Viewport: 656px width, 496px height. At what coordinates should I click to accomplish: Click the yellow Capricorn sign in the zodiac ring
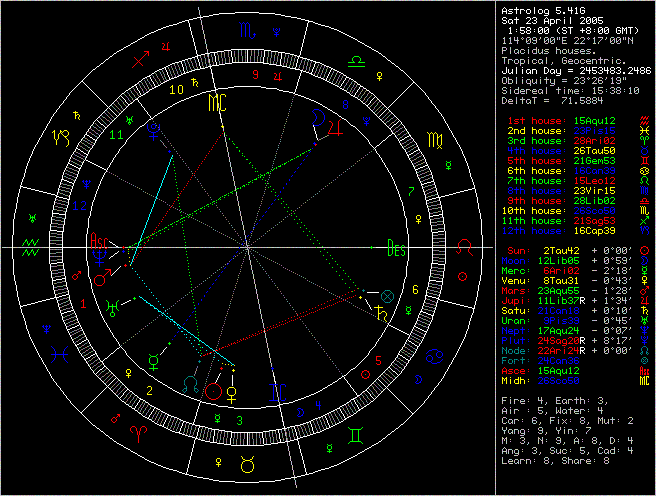click(63, 133)
